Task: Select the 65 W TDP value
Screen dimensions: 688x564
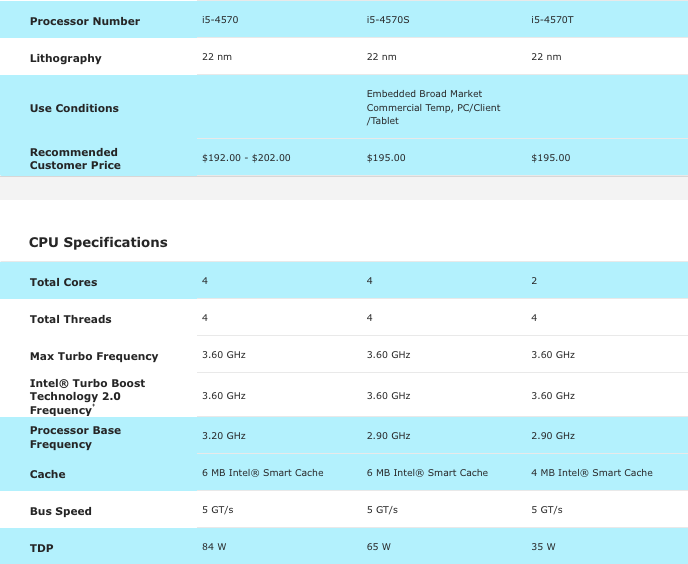Action: [379, 547]
